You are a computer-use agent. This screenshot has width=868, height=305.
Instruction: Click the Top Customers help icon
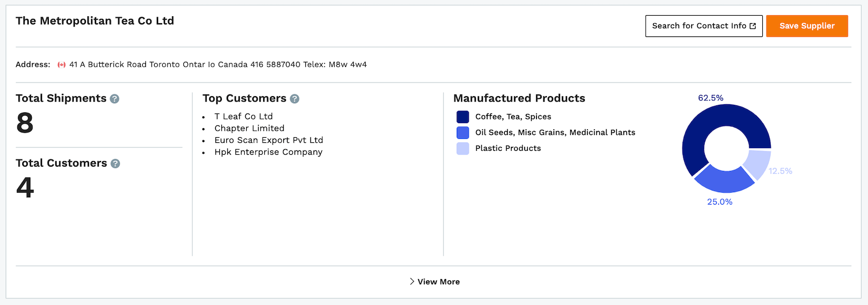click(295, 99)
